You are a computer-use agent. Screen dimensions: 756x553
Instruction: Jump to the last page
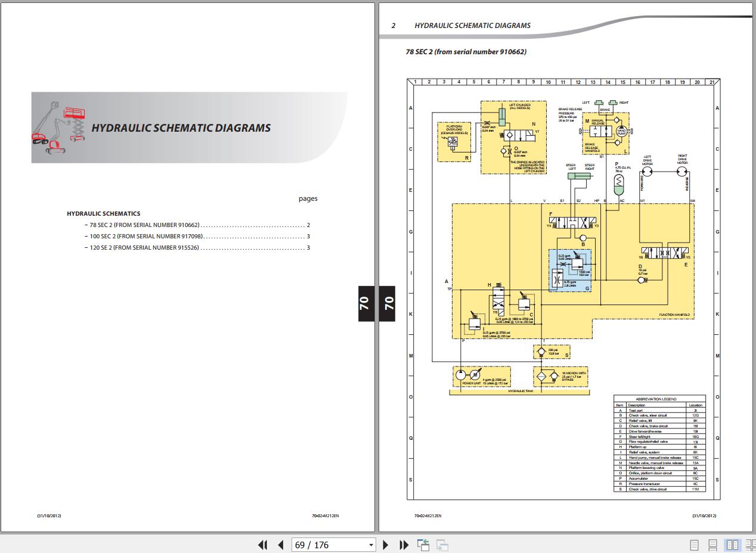404,545
